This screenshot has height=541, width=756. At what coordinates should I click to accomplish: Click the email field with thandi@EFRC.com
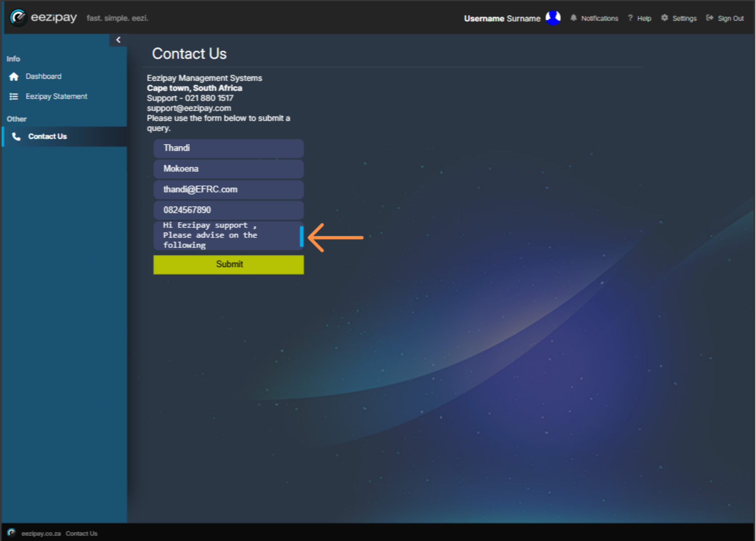click(x=229, y=189)
